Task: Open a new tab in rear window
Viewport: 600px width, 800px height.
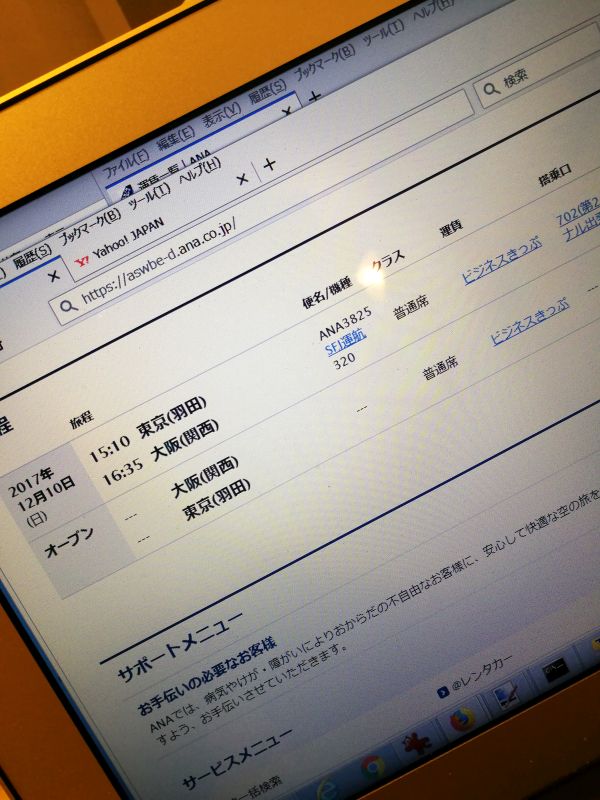Action: coord(314,96)
